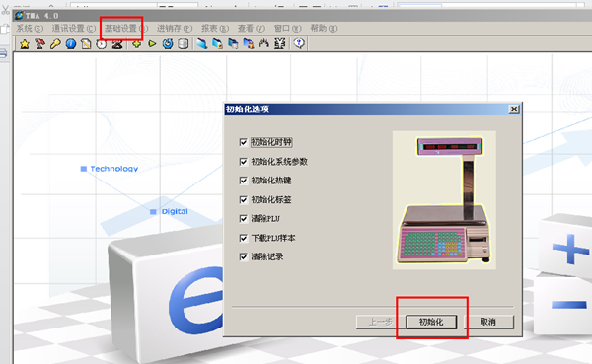Viewport: 592px width, 364px height.
Task: Click the yellow star toolbar icon
Action: (x=25, y=44)
